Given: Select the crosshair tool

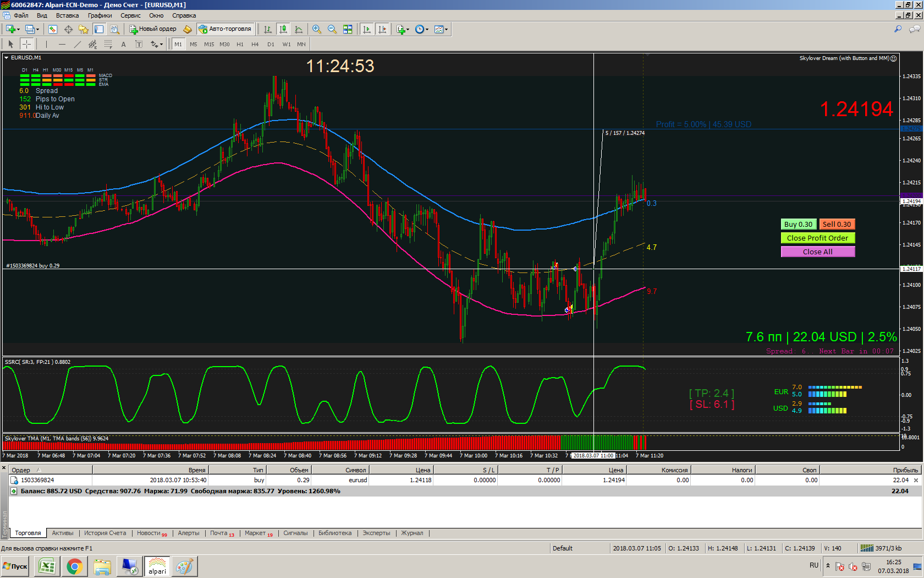Looking at the screenshot, I should coord(26,44).
